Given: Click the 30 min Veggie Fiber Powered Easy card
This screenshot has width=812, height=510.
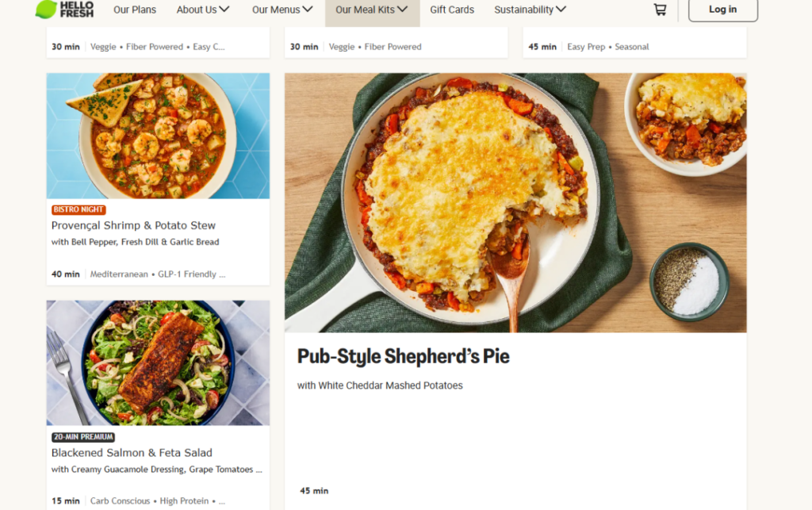Looking at the screenshot, I should click(158, 46).
